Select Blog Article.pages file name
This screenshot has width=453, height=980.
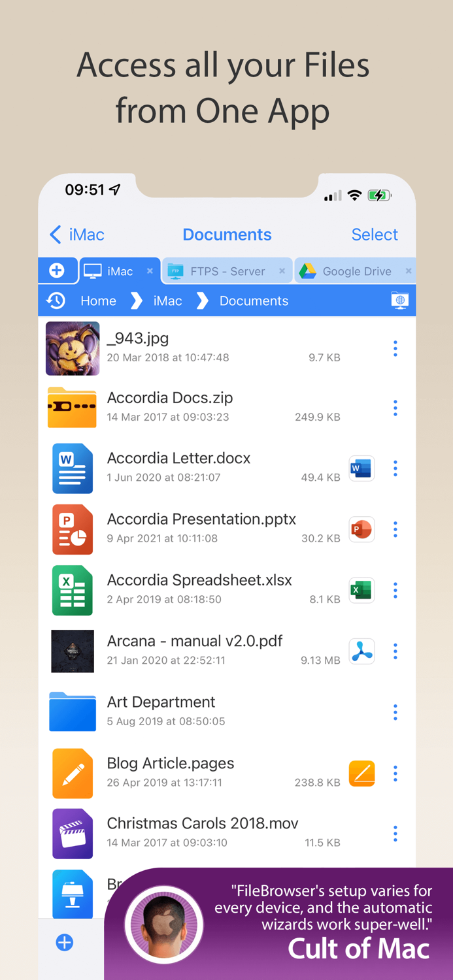[171, 763]
